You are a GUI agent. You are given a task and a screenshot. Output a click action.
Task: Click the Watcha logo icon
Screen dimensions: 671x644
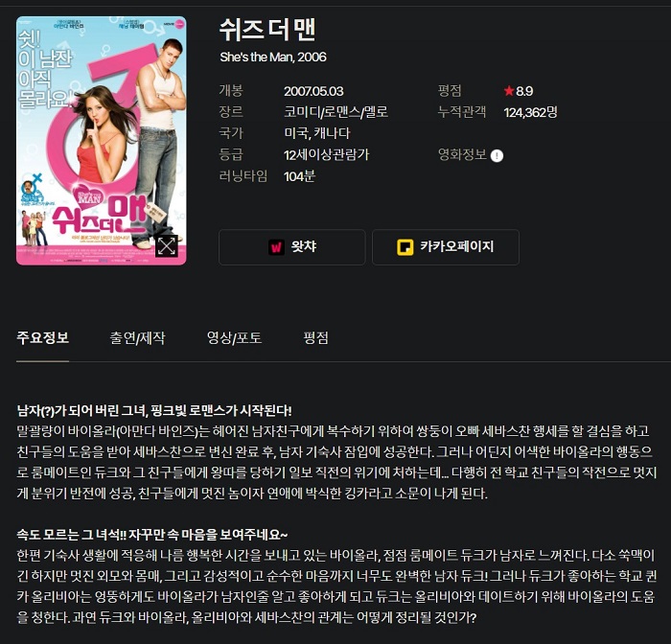coord(276,247)
